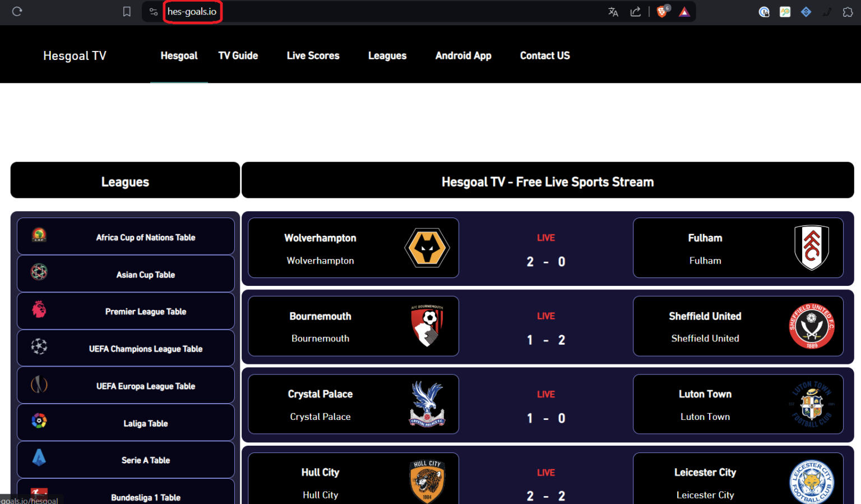Bookmark this page with the bookmark icon
Screen dimensions: 861x504
point(127,12)
